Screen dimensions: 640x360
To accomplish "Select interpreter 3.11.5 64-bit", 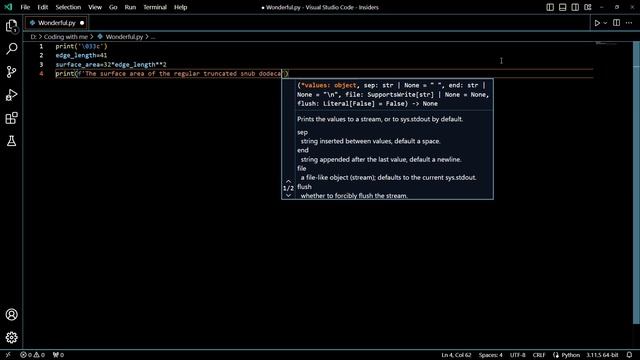I will [602, 355].
